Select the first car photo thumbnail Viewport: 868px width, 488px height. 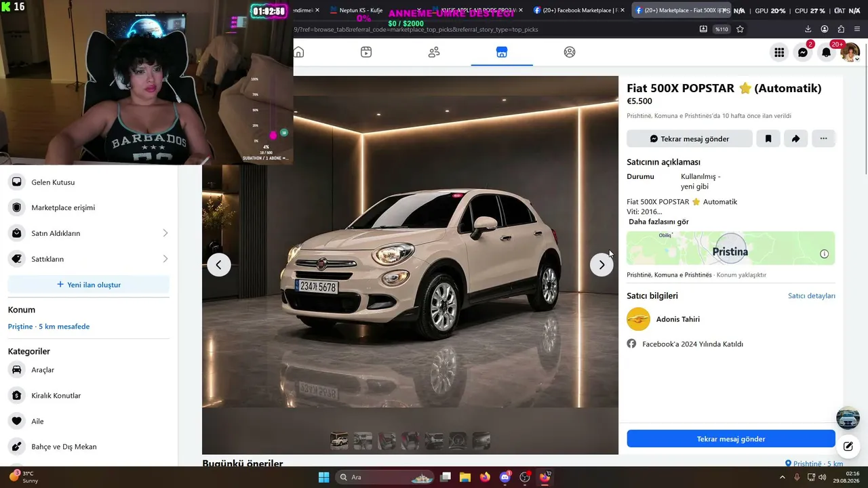(x=339, y=441)
